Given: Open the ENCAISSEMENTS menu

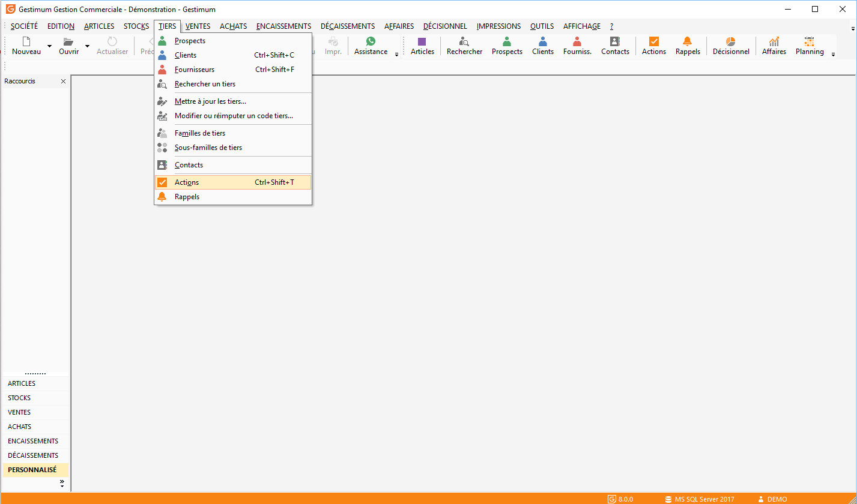Looking at the screenshot, I should coord(283,26).
